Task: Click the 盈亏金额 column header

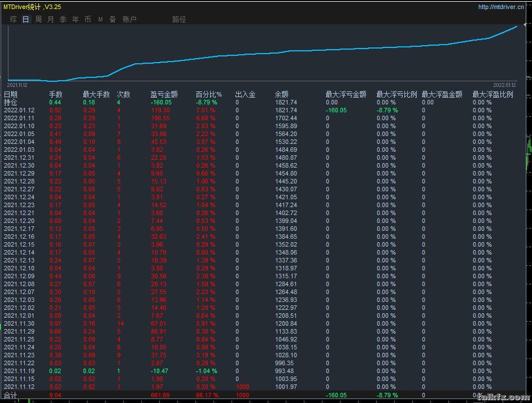Action: [x=164, y=94]
